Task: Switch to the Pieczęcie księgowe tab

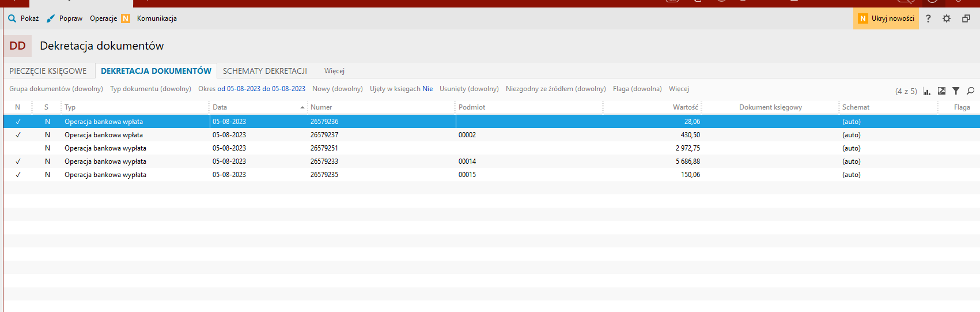Action: (x=48, y=71)
